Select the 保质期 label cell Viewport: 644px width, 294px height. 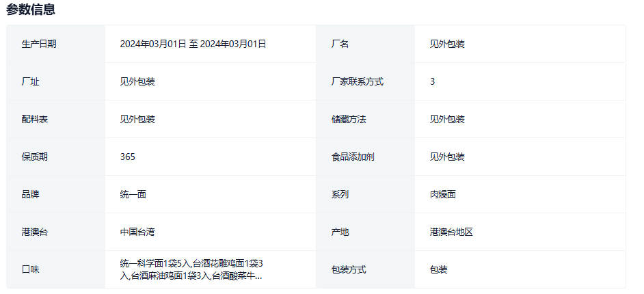pyautogui.click(x=35, y=157)
